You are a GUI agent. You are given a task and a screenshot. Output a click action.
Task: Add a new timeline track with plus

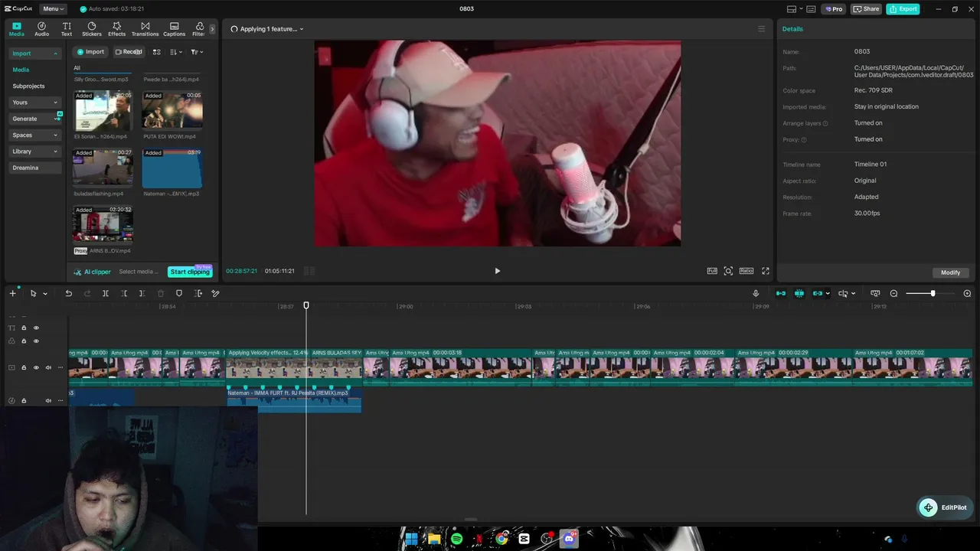click(x=12, y=293)
